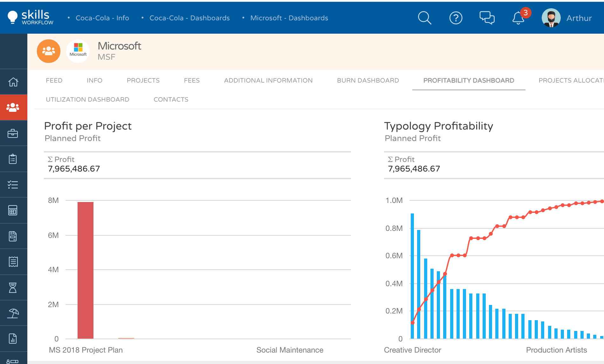Open Coca-Cola - Dashboards link
This screenshot has width=604, height=364.
click(189, 18)
